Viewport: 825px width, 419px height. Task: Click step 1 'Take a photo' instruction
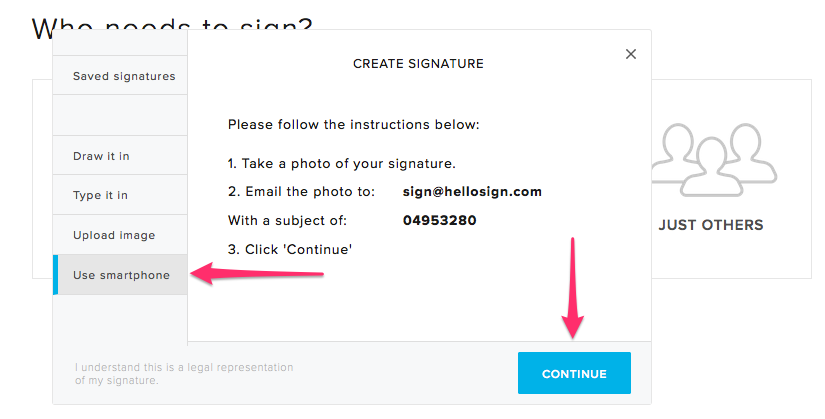(343, 163)
